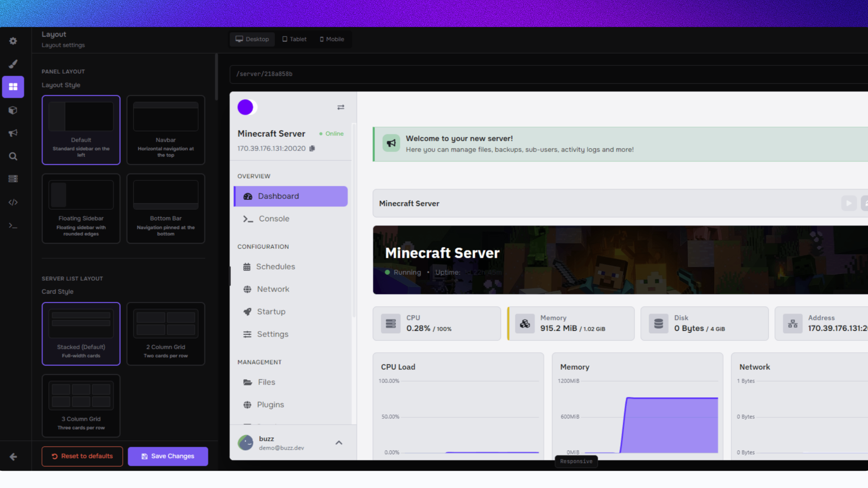Screen dimensions: 868x488
Task: Switch preview to Tablet view
Action: click(294, 39)
